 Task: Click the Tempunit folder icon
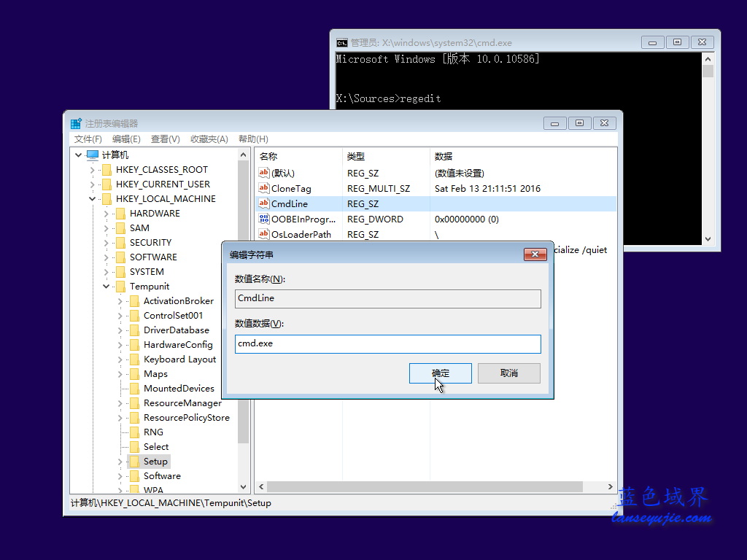tap(121, 286)
